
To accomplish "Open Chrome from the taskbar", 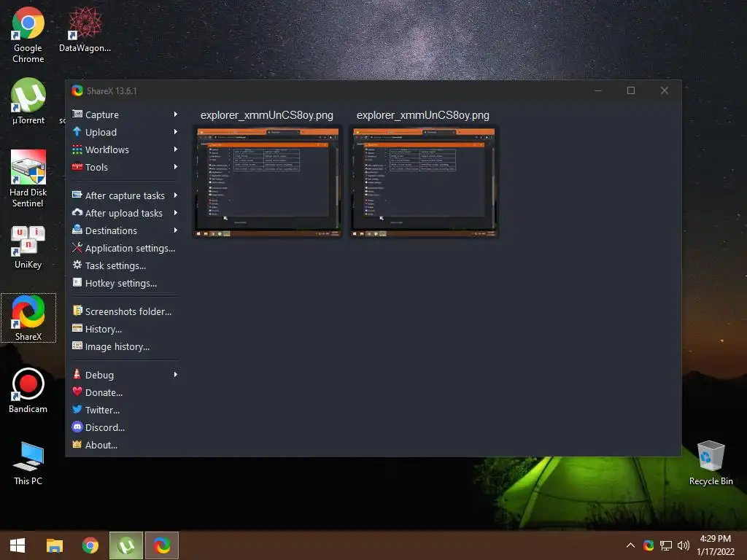I will pos(90,545).
